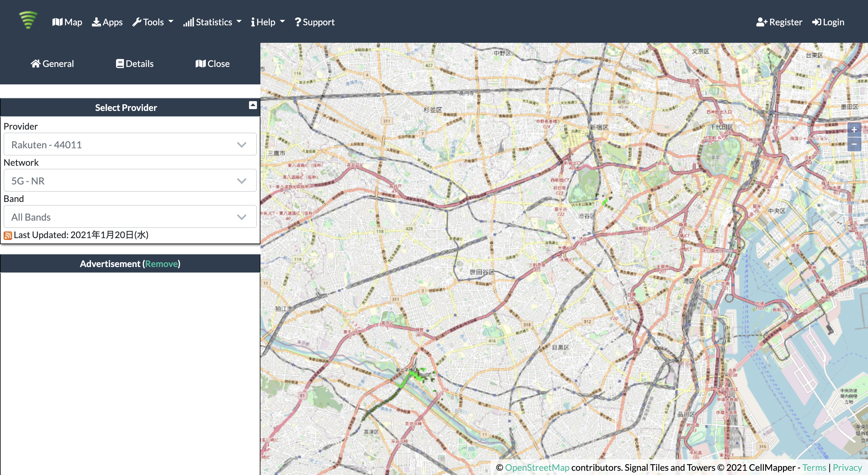
Task: Open the Map page from navbar
Action: [x=68, y=22]
